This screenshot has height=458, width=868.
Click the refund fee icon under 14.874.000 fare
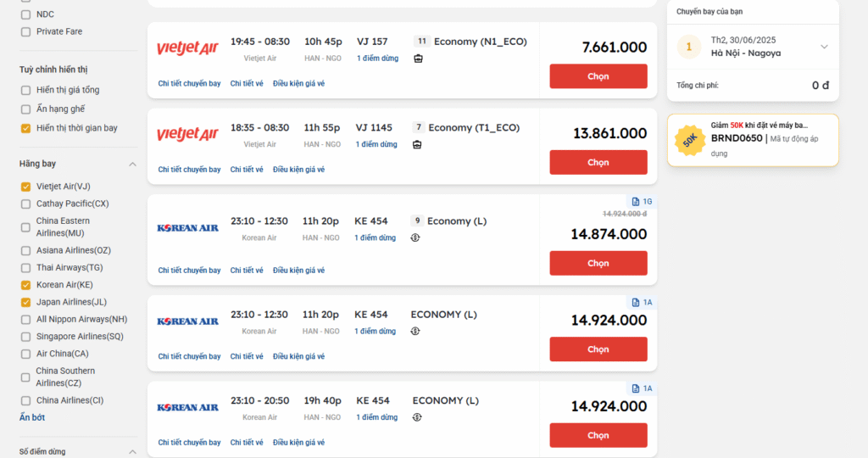click(x=416, y=237)
